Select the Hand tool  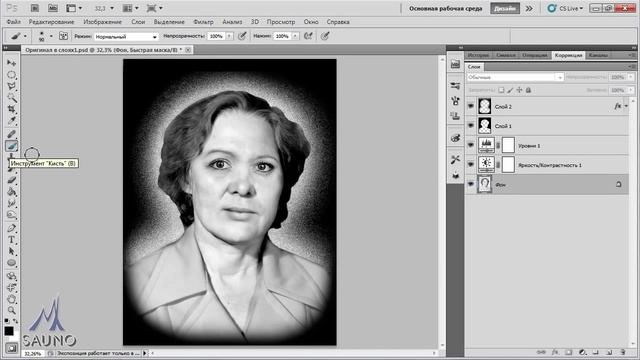(x=11, y=299)
